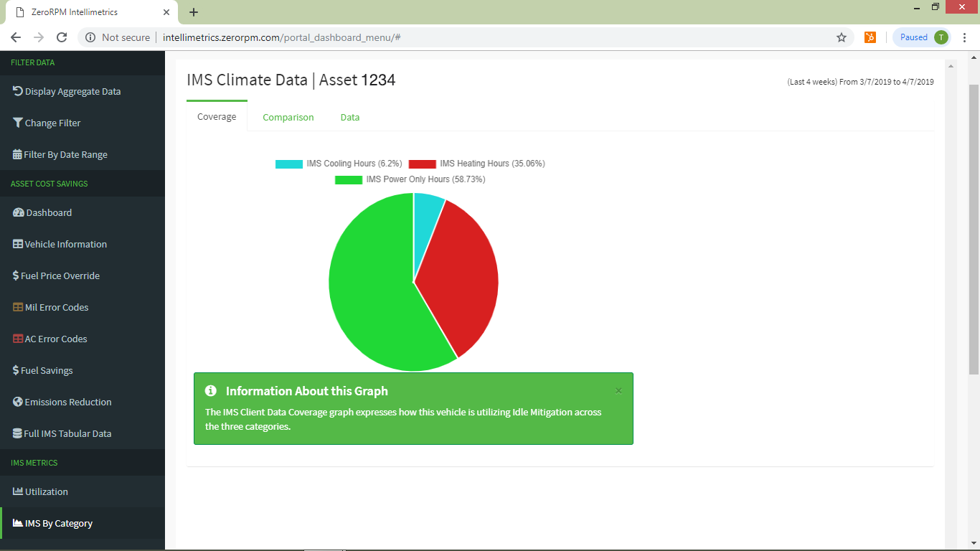The image size is (980, 551).
Task: Click the red table icon for AC Error Codes
Action: 18,339
